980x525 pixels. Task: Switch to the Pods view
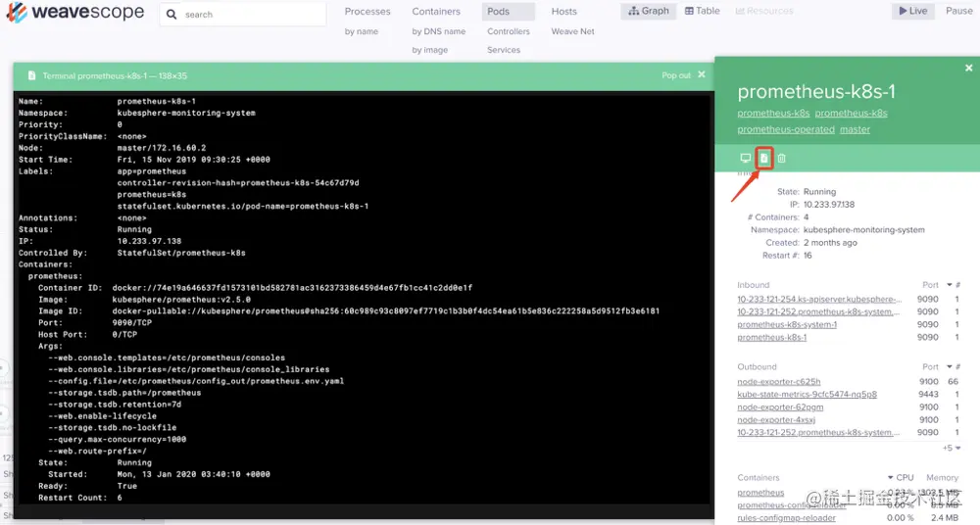click(508, 11)
